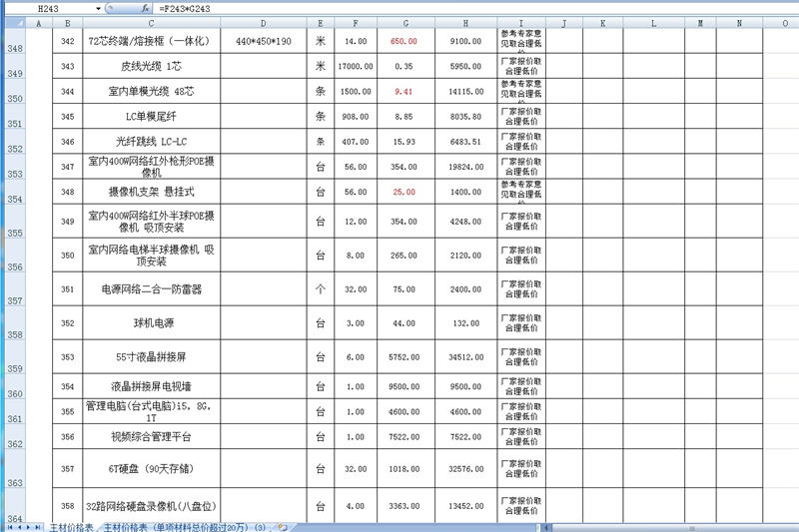
Task: Select the total cell showing 34512.00
Action: 465,356
